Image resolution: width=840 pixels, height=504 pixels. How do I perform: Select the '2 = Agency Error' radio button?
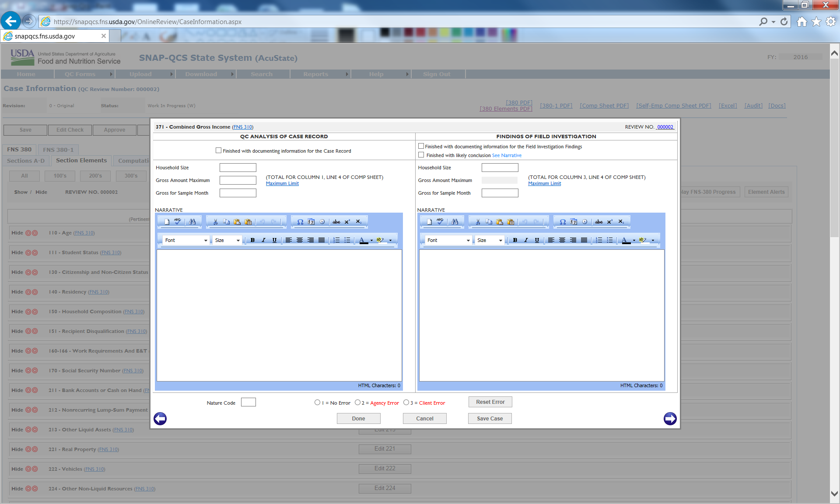point(358,402)
